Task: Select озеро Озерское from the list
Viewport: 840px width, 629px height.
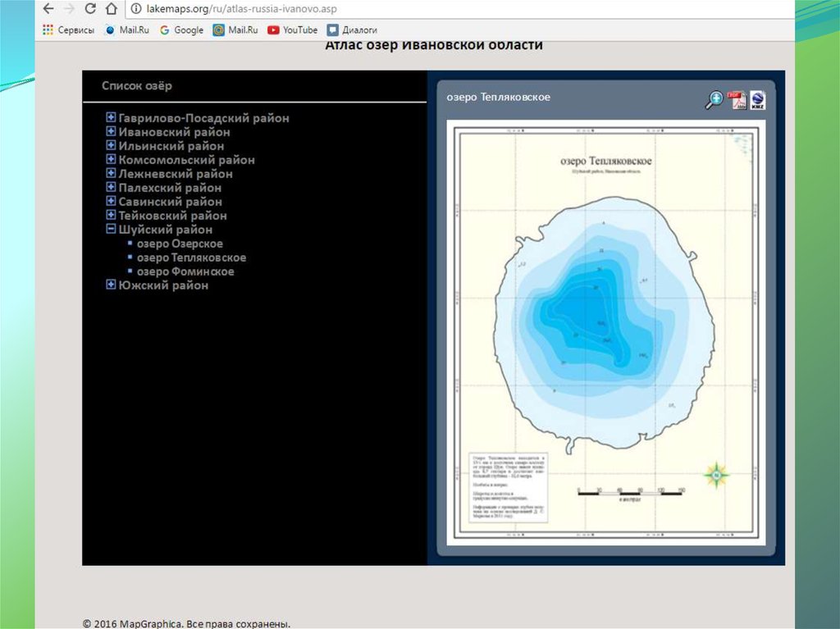Action: click(180, 244)
